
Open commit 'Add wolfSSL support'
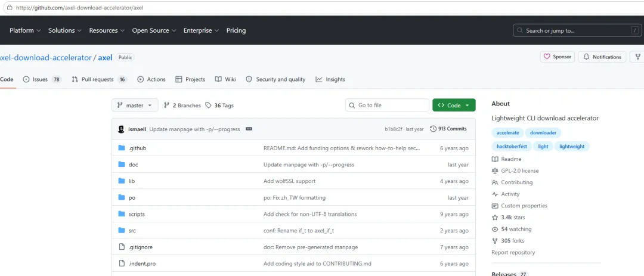pos(290,181)
